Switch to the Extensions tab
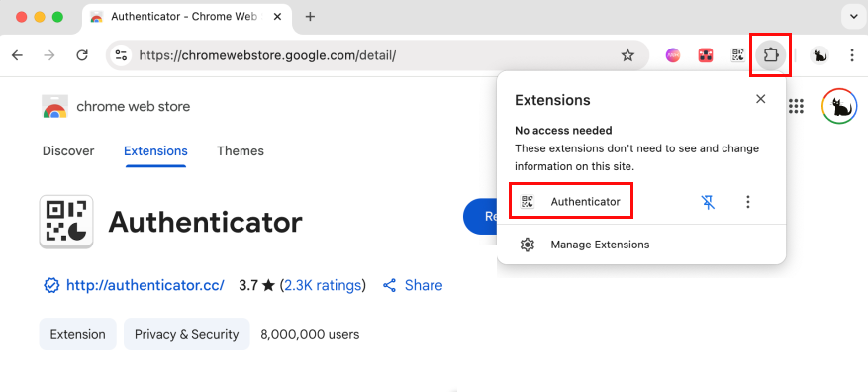 click(x=155, y=151)
